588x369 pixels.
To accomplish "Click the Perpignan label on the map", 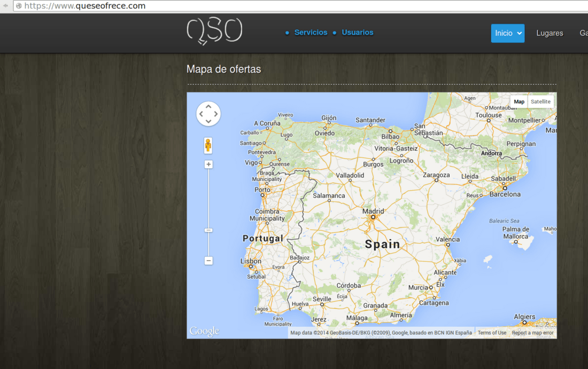I will pyautogui.click(x=521, y=144).
